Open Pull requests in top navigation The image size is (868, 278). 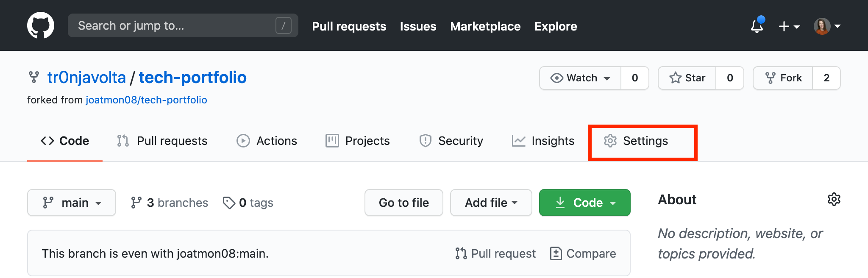pyautogui.click(x=349, y=26)
